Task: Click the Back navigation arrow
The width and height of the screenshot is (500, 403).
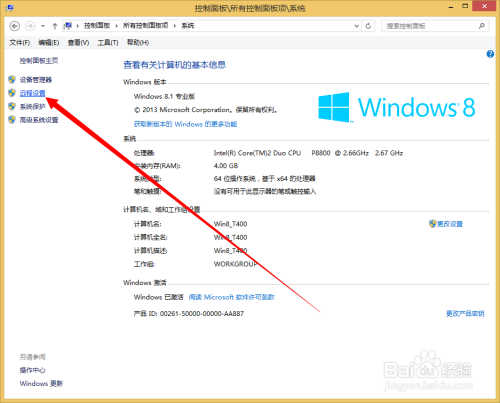Action: pyautogui.click(x=14, y=26)
